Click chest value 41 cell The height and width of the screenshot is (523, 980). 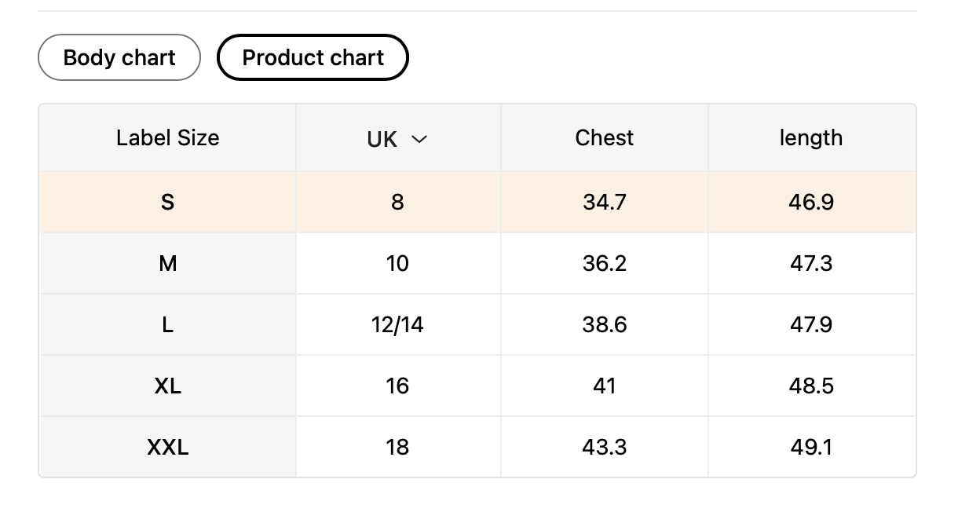[x=604, y=386]
